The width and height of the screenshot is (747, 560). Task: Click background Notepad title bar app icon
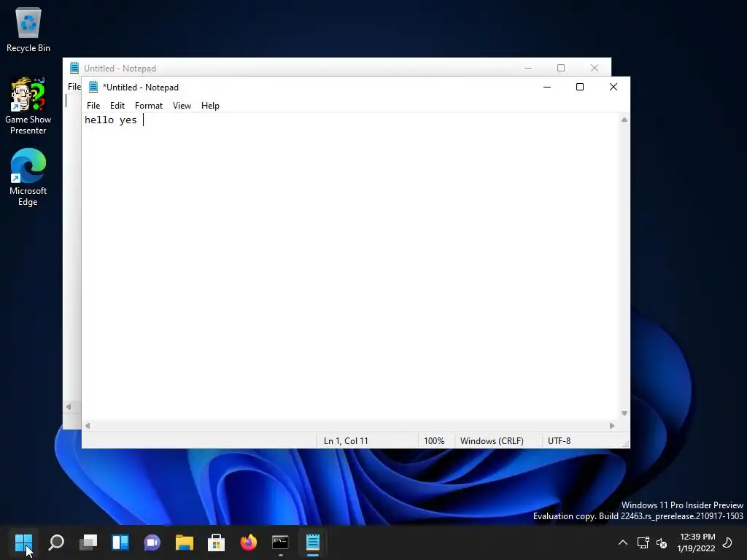pyautogui.click(x=74, y=68)
